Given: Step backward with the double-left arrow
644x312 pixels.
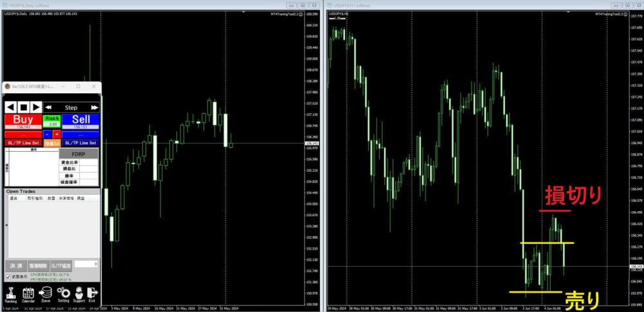Looking at the screenshot, I should click(x=48, y=107).
